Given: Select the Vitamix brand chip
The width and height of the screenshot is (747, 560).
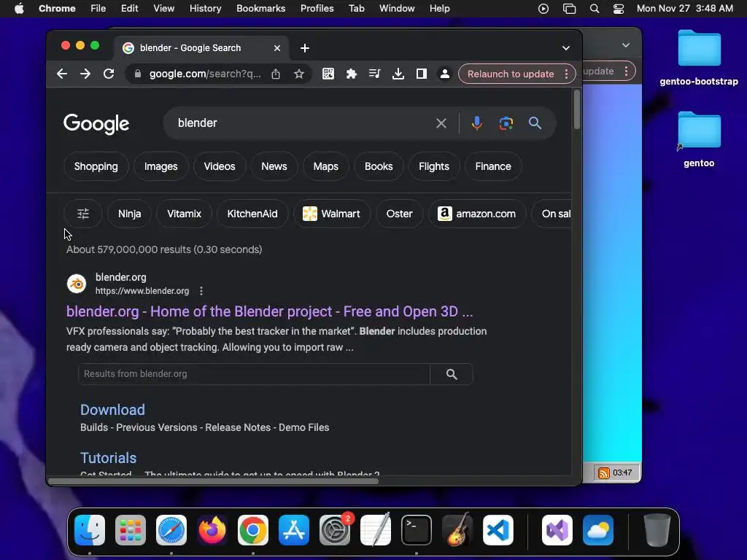Looking at the screenshot, I should [185, 214].
